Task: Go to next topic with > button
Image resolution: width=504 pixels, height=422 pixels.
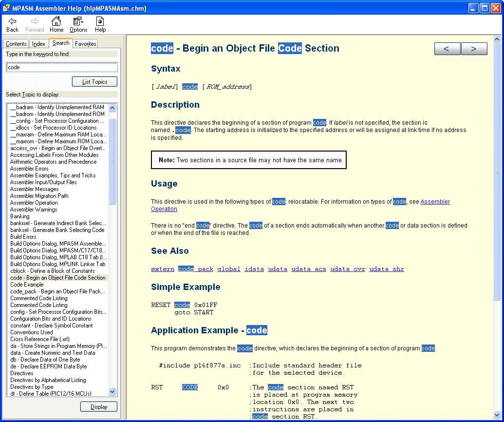Action: tap(474, 49)
